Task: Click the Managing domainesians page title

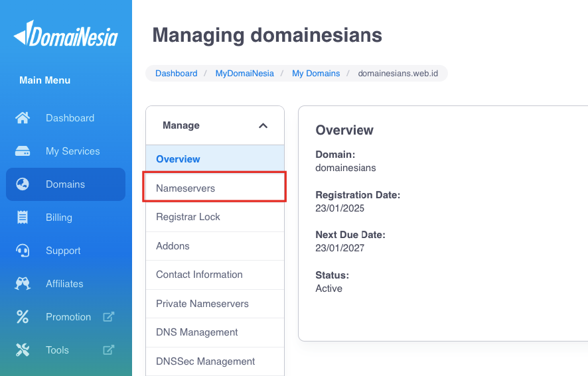Action: pyautogui.click(x=267, y=36)
